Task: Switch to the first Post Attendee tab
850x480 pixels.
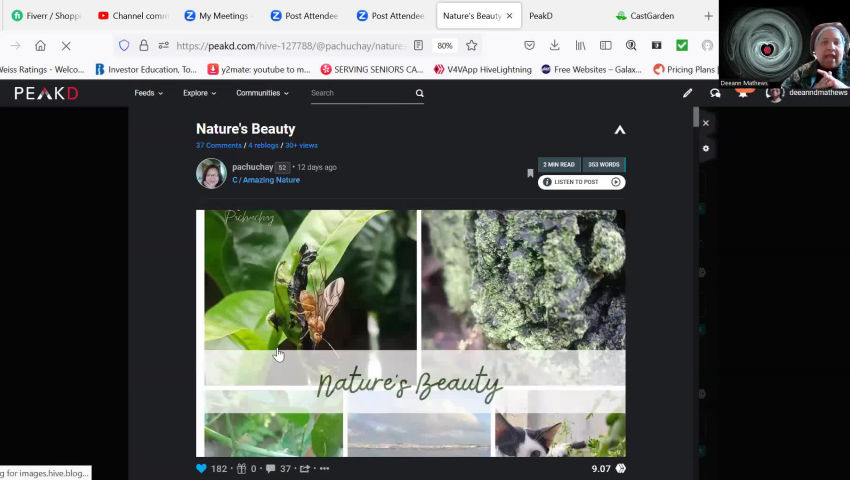Action: pyautogui.click(x=305, y=16)
